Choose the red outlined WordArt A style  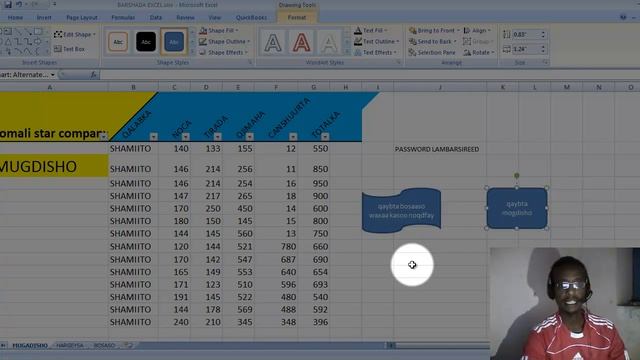[x=301, y=42]
